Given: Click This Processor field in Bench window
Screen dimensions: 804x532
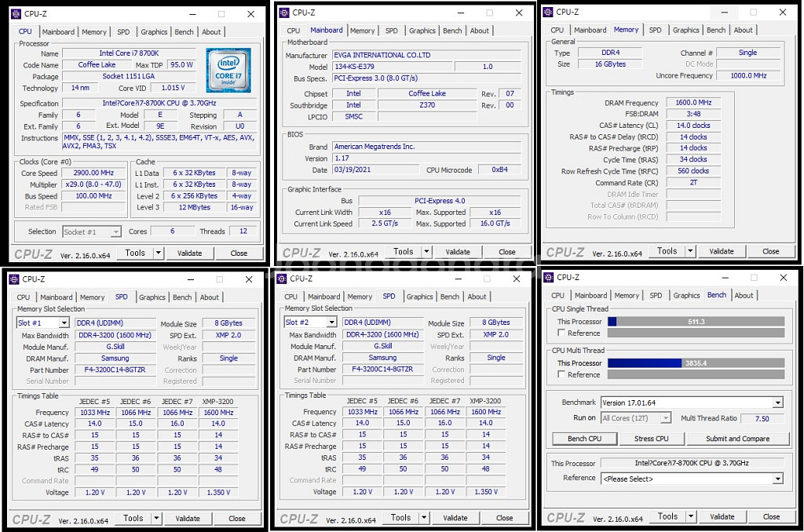Looking at the screenshot, I should coord(692,463).
